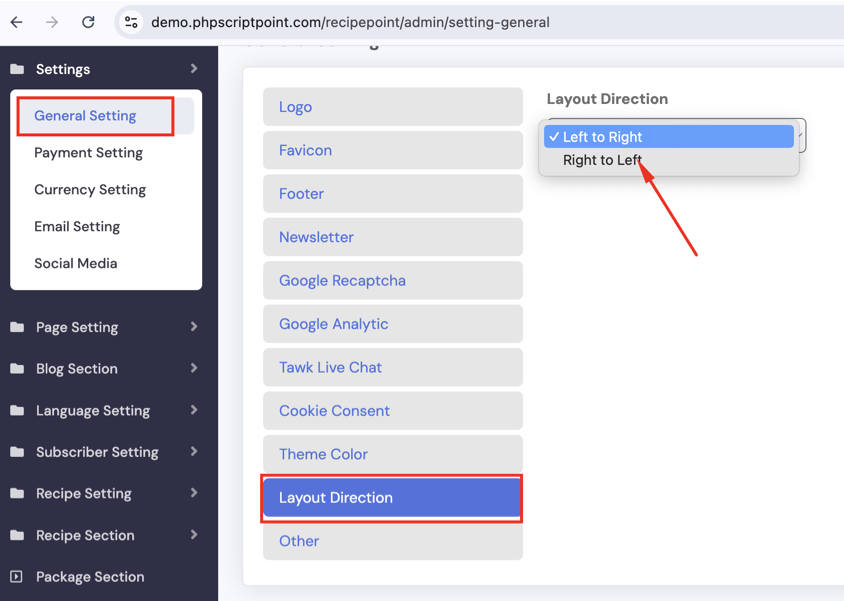Go back using browser back arrow

17,22
